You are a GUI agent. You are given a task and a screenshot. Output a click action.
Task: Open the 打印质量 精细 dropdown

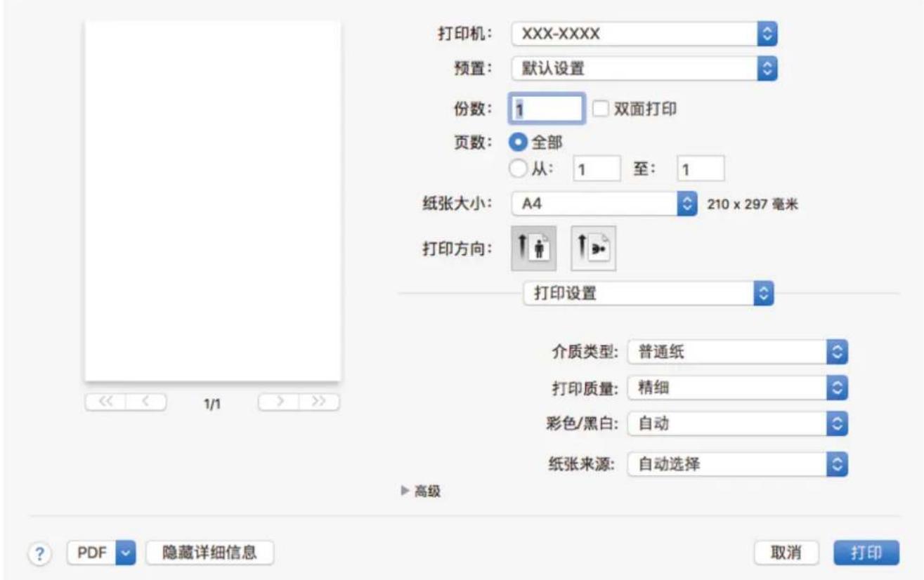coord(738,386)
